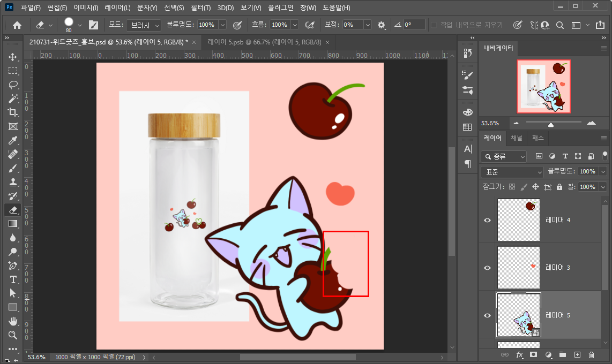Select the Move tool

point(13,57)
